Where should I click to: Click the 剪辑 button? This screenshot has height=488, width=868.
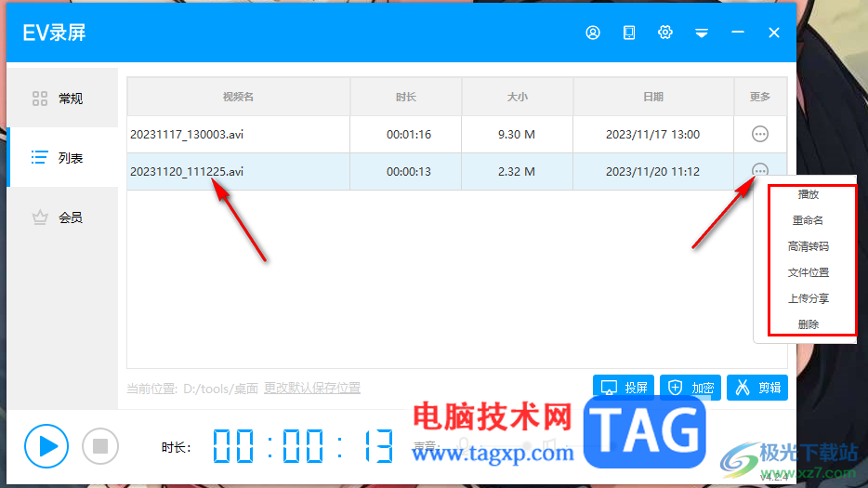(757, 388)
